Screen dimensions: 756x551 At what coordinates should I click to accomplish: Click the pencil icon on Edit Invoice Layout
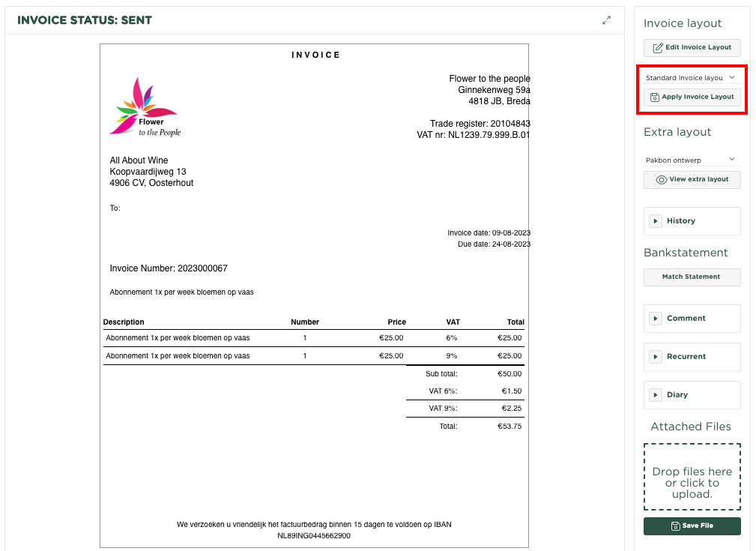(x=658, y=48)
